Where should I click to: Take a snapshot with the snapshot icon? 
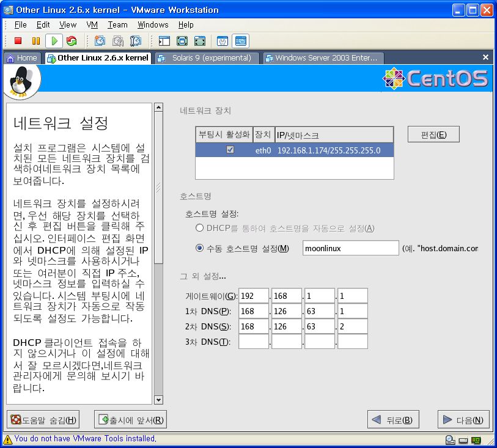coord(100,41)
